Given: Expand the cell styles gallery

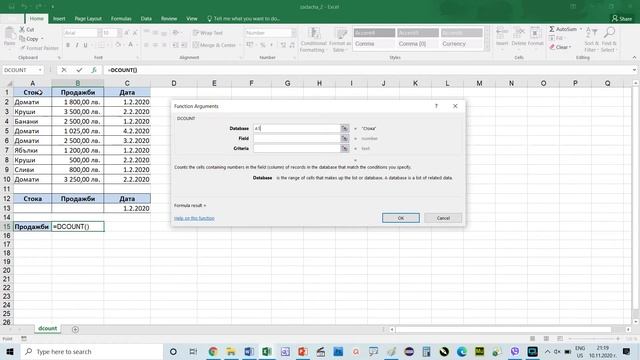Looking at the screenshot, I should click(x=486, y=48).
